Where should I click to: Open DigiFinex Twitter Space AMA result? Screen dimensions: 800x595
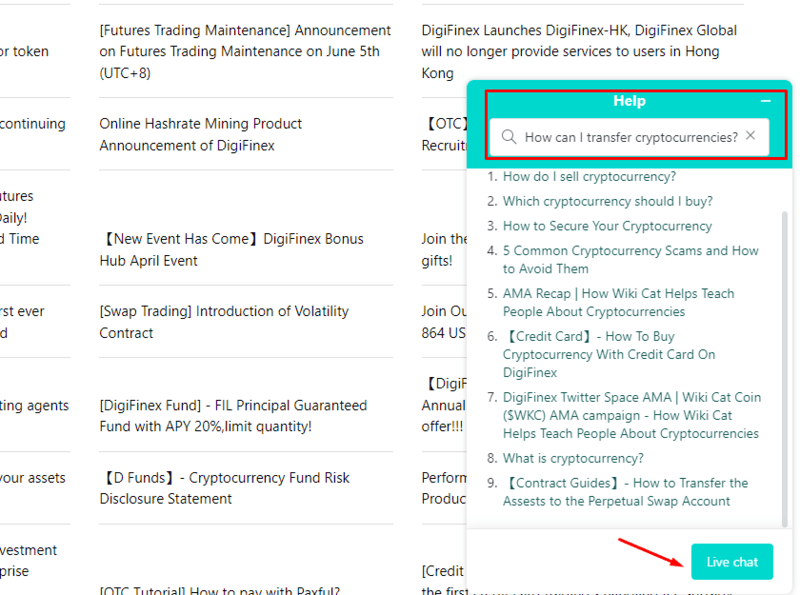tap(632, 415)
